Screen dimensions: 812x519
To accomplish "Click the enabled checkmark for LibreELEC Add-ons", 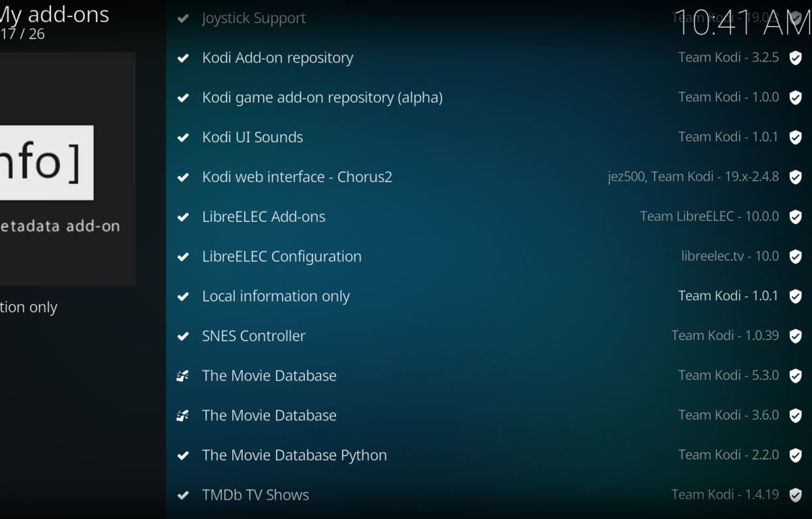I will tap(183, 217).
